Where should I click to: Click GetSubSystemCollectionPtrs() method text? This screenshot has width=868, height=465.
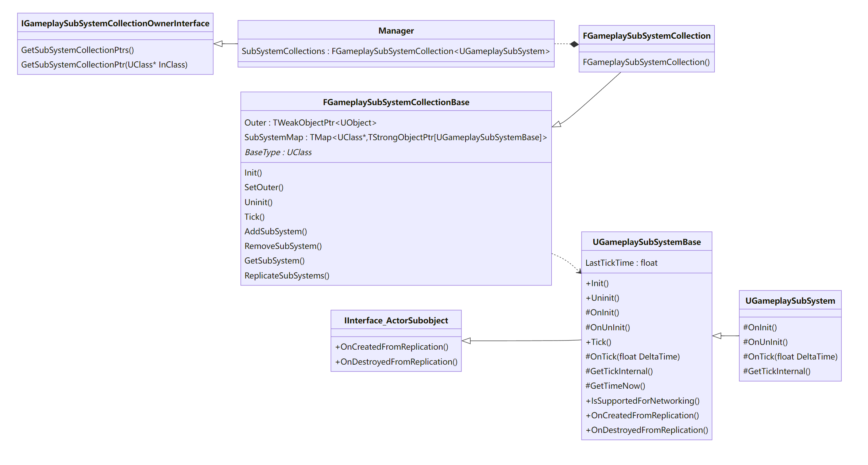[77, 50]
